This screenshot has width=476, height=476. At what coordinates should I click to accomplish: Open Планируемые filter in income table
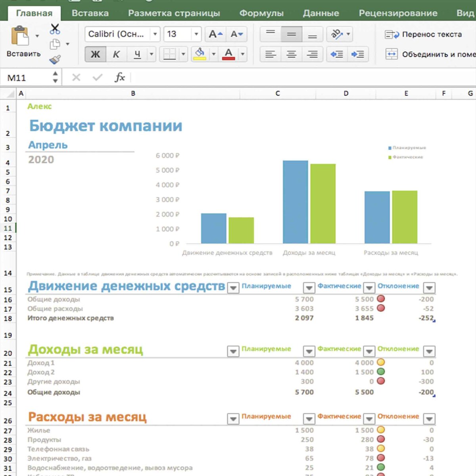pos(309,351)
